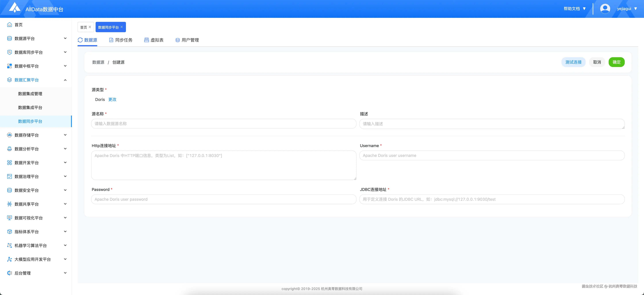Select 数据集成管理 in sidebar
The height and width of the screenshot is (295, 644).
click(x=30, y=94)
